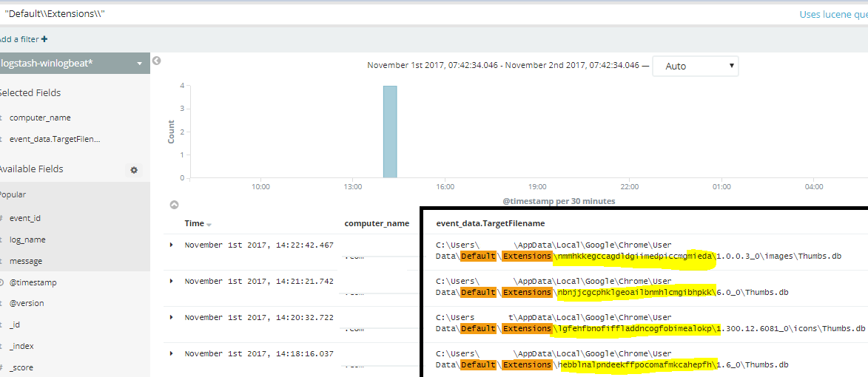868x377 pixels.
Task: Collapse the sidebar using the left arrow icon
Action: (x=157, y=61)
